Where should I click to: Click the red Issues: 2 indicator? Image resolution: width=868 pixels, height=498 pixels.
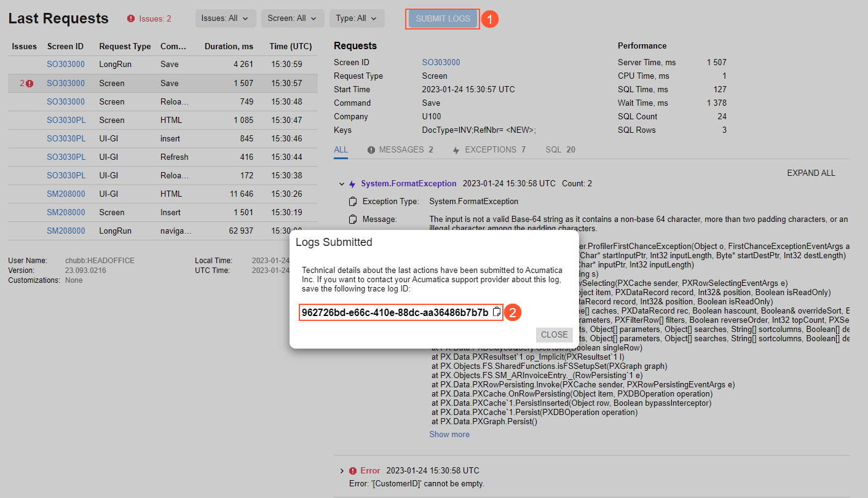pos(149,18)
